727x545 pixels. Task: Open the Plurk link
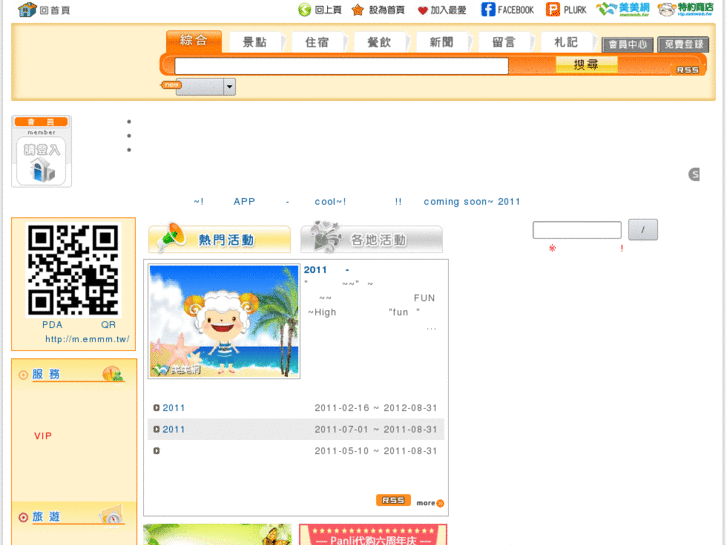566,10
